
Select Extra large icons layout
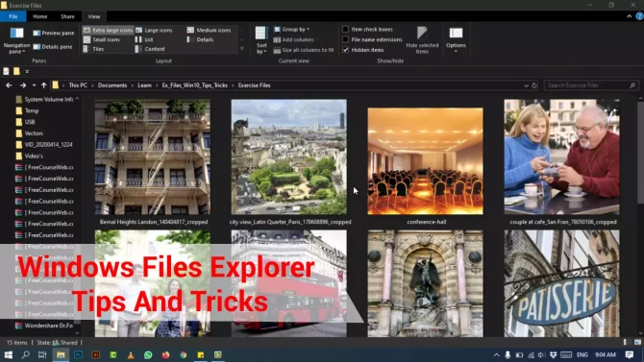(x=108, y=30)
